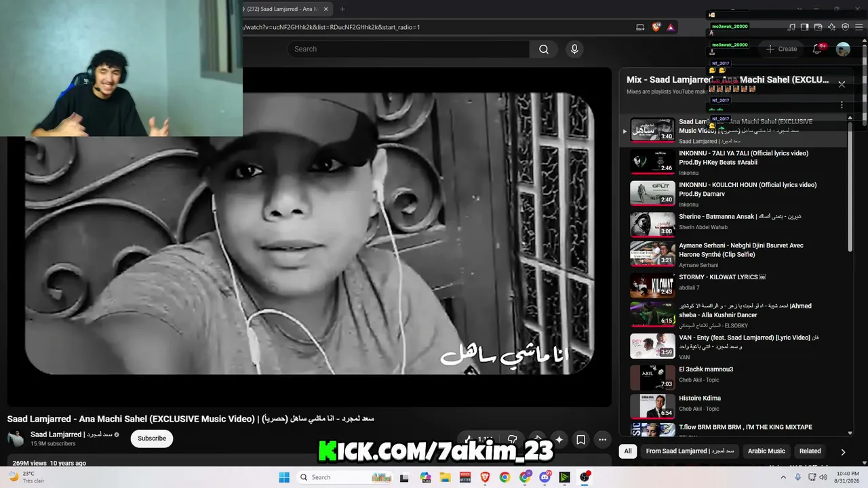Click the taskbar volume speaker icon
The image size is (868, 488).
click(x=823, y=477)
